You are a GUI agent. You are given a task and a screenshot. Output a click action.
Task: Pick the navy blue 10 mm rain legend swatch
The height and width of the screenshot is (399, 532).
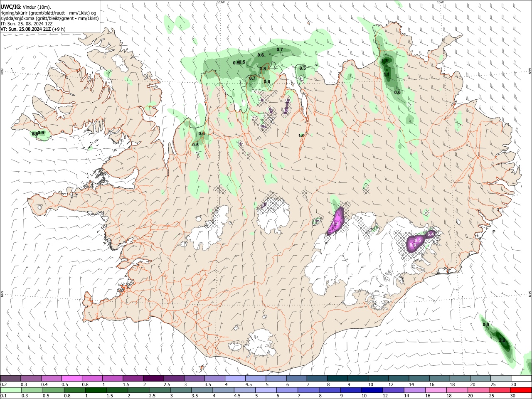click(x=372, y=390)
